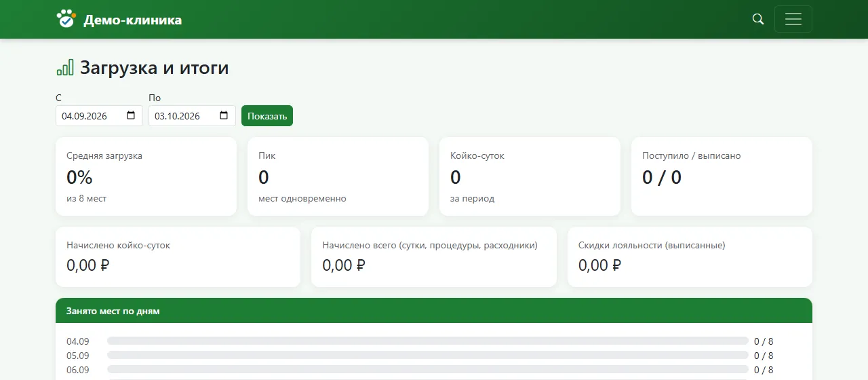Click the Показать button
The height and width of the screenshot is (380, 868).
click(267, 115)
